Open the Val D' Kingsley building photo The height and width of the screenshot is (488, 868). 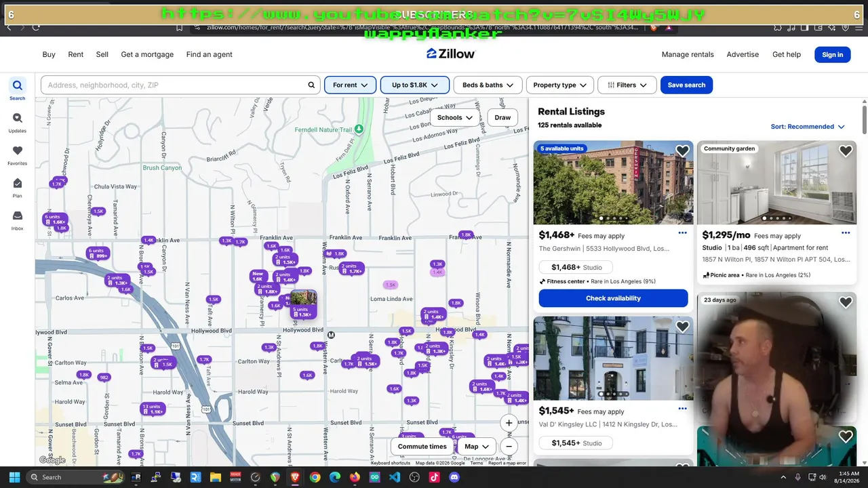614,358
